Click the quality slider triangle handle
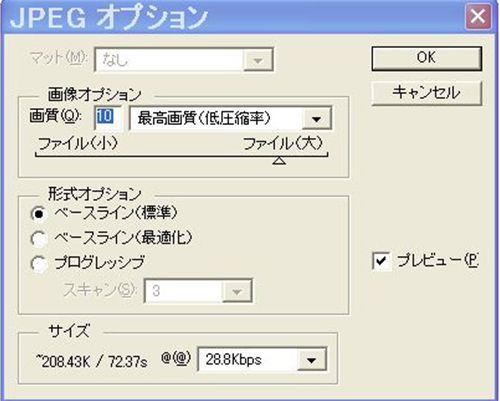Viewport: 500px width, 401px height. (279, 161)
